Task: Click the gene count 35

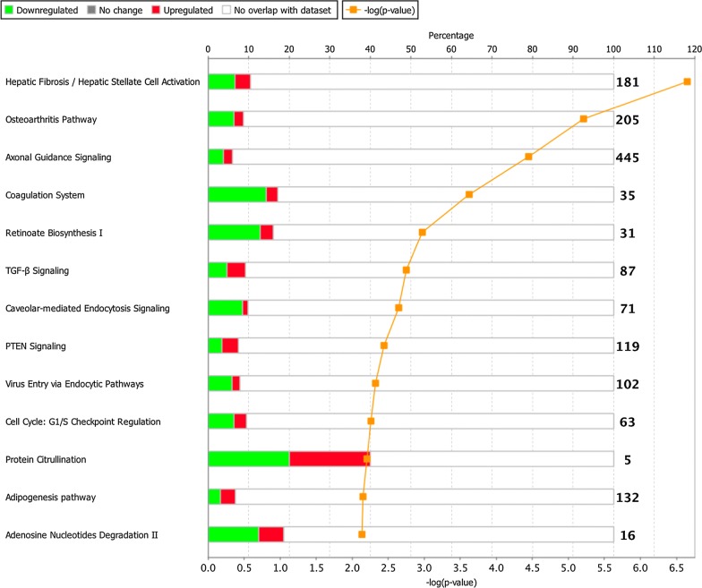Action: coord(627,195)
